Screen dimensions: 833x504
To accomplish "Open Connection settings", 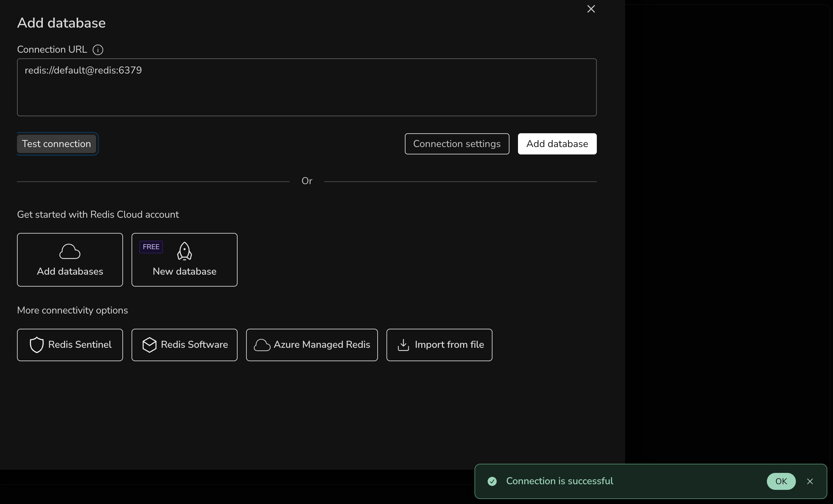I will pos(457,144).
